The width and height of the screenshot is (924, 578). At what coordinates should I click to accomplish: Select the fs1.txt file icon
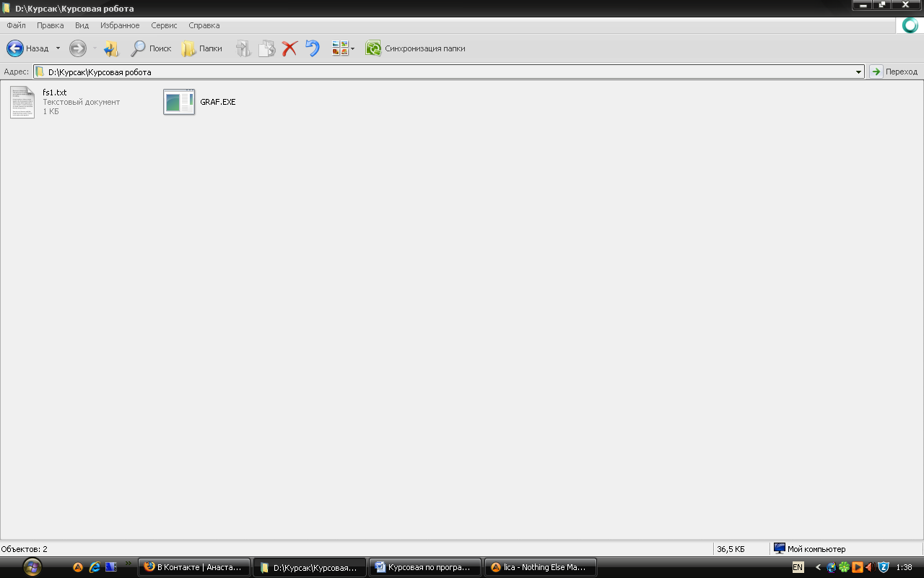pos(22,102)
